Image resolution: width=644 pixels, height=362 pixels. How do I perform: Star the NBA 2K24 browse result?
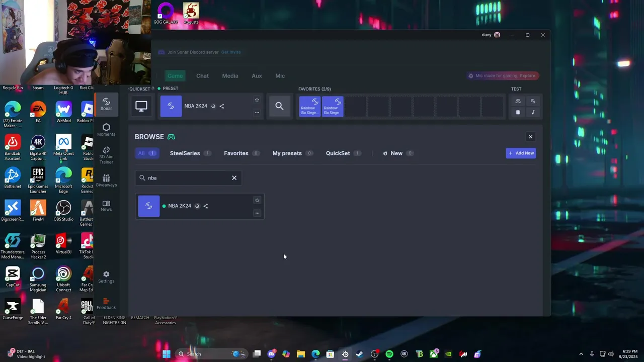tap(257, 200)
